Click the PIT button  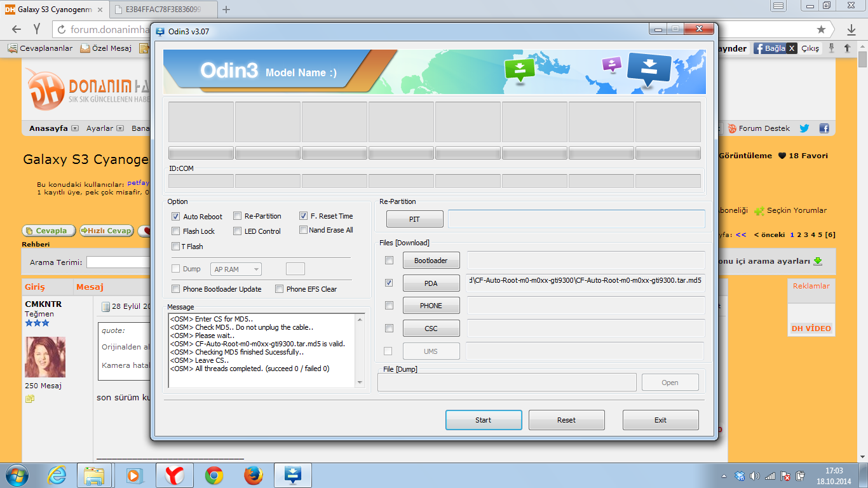click(x=414, y=219)
